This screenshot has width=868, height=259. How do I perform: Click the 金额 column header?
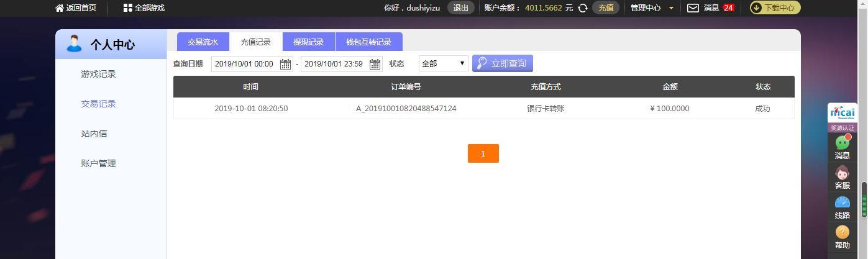coord(670,87)
